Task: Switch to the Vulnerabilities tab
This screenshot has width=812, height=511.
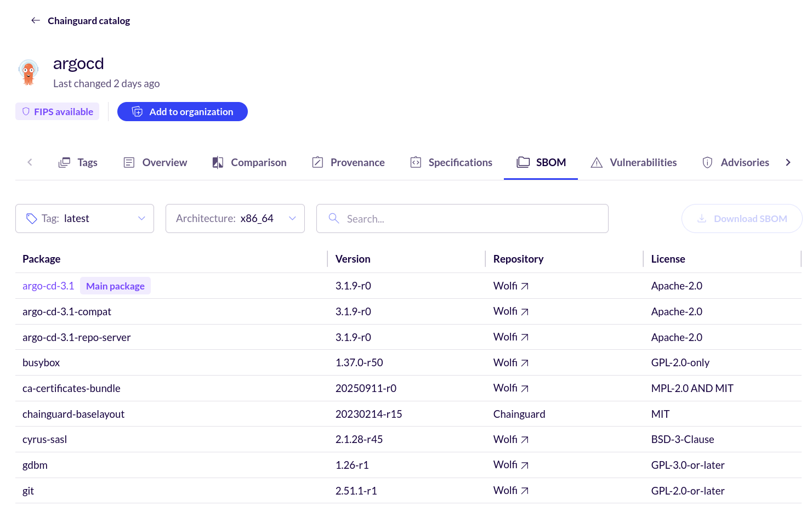Action: pyautogui.click(x=643, y=162)
